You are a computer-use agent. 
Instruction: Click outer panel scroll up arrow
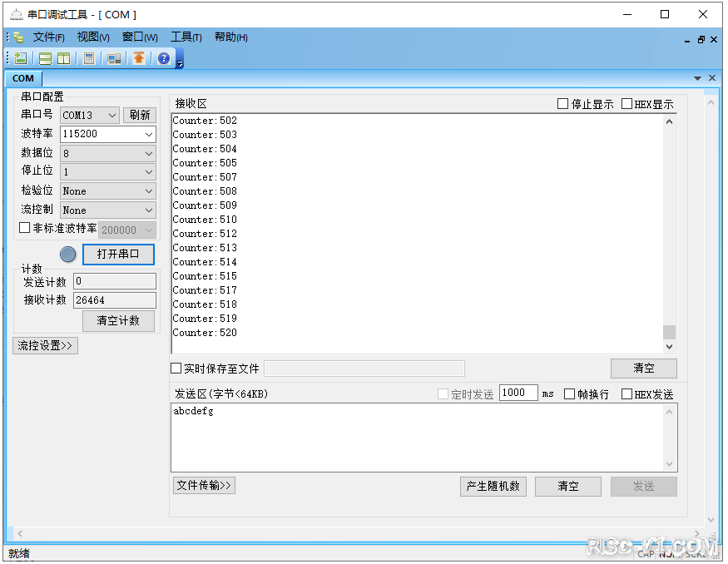tap(711, 102)
